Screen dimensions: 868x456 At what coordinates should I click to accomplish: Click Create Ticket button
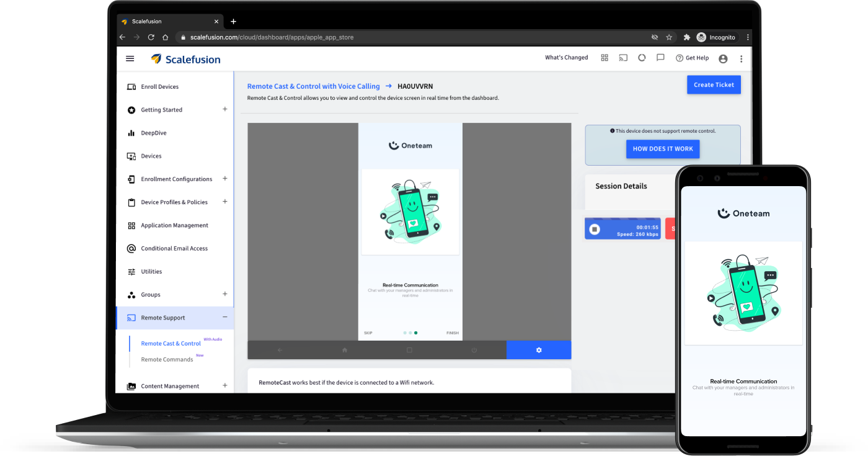pyautogui.click(x=714, y=84)
